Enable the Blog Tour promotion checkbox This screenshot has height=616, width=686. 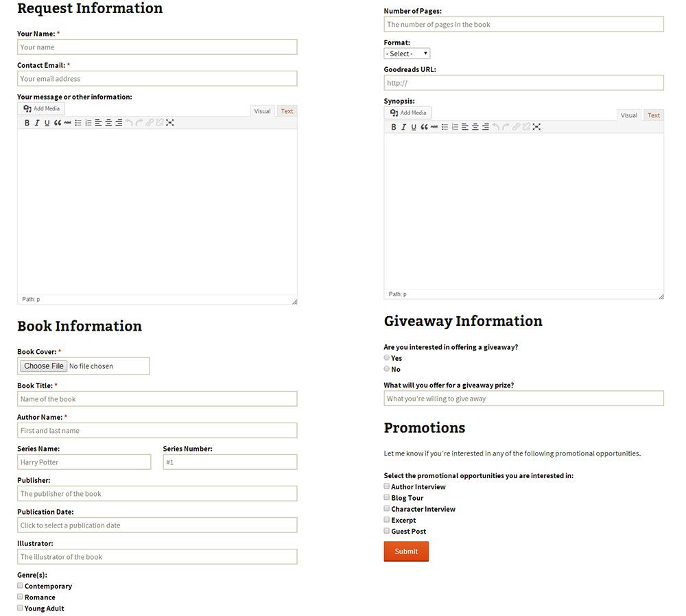(387, 497)
